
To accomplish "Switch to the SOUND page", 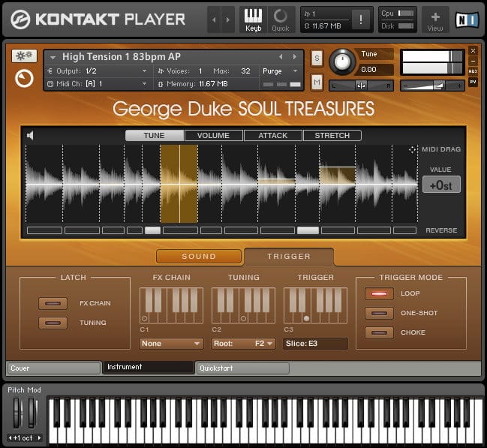I will pos(199,257).
